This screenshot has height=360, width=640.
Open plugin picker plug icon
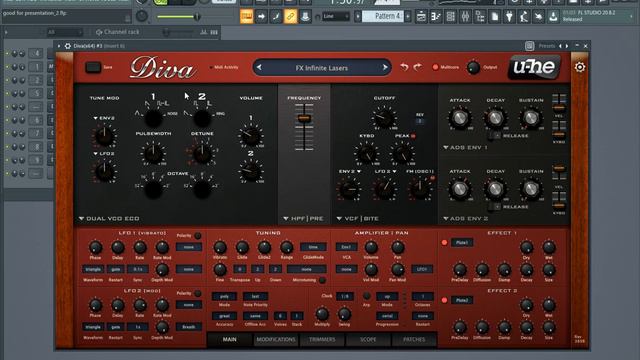(x=509, y=17)
